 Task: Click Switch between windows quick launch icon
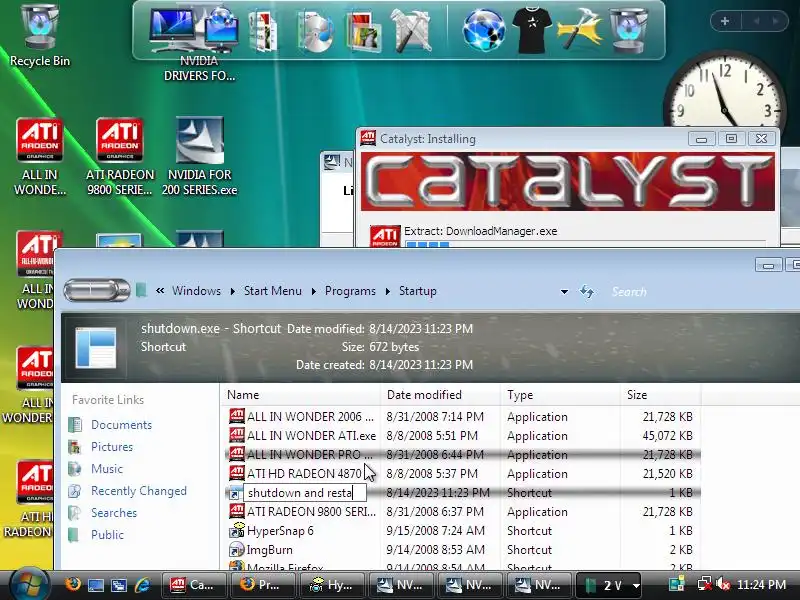[119, 585]
